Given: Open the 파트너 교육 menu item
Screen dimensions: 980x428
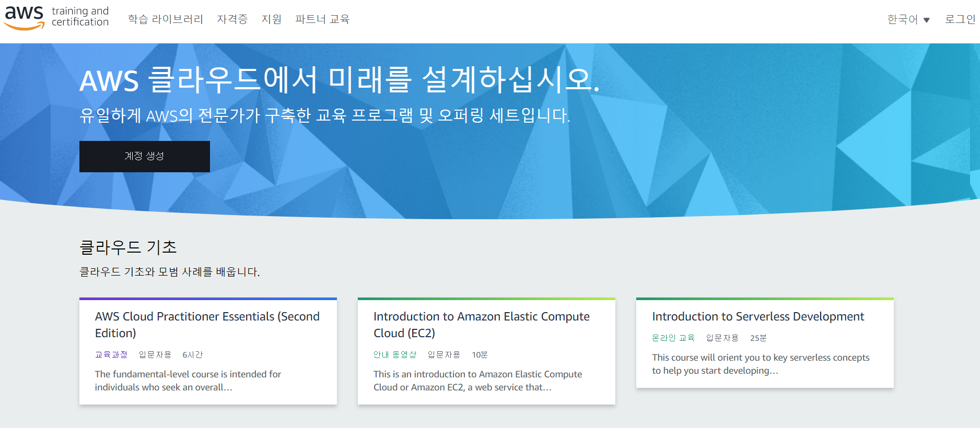Looking at the screenshot, I should point(322,19).
